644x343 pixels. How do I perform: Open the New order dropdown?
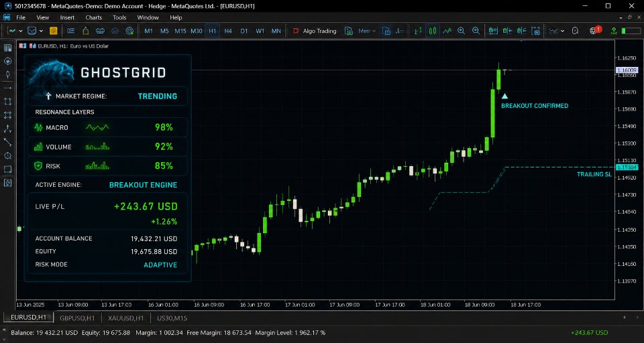(367, 31)
